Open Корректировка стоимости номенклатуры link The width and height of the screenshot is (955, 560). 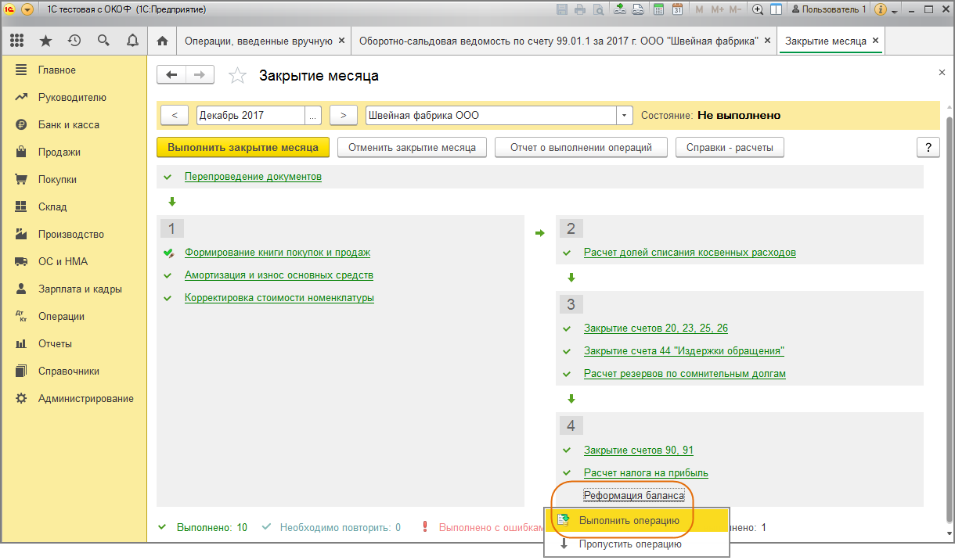tap(279, 298)
